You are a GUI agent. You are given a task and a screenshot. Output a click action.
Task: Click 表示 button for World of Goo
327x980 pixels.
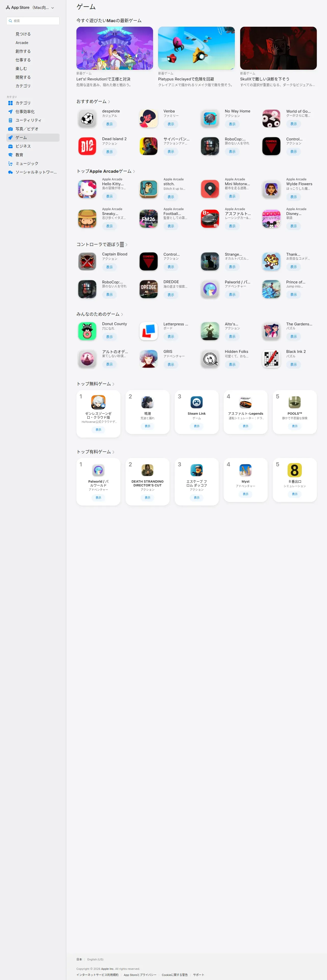293,124
